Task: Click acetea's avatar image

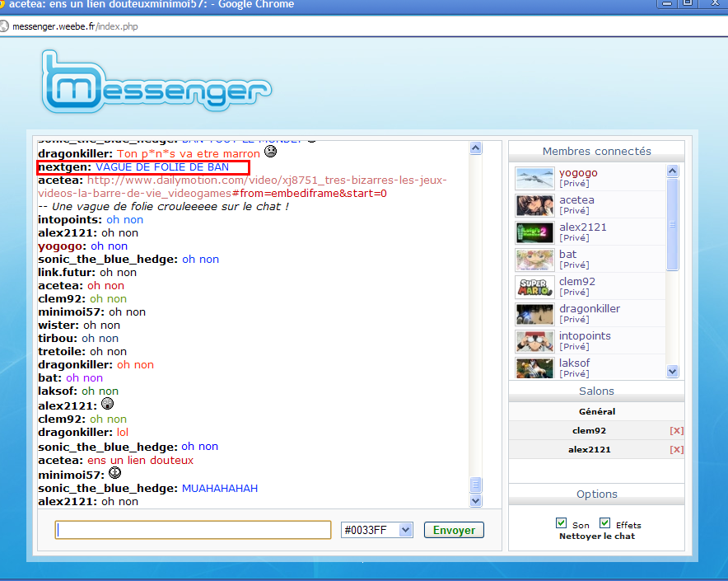Action: click(x=534, y=205)
